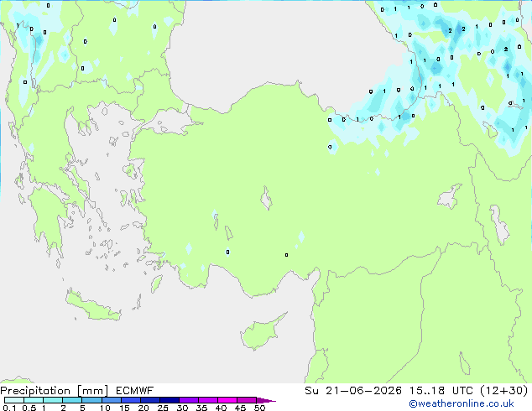Select the 1–2 mm legend color swatch
Image resolution: width=532 pixels, height=411 pixels.
point(53,400)
